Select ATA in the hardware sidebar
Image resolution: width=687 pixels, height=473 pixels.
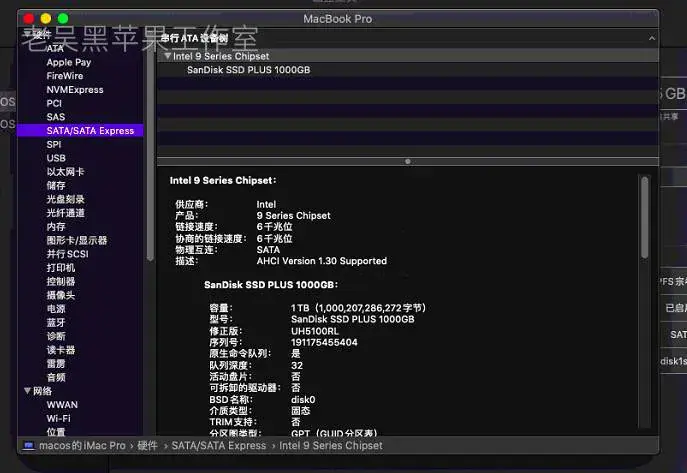point(55,48)
